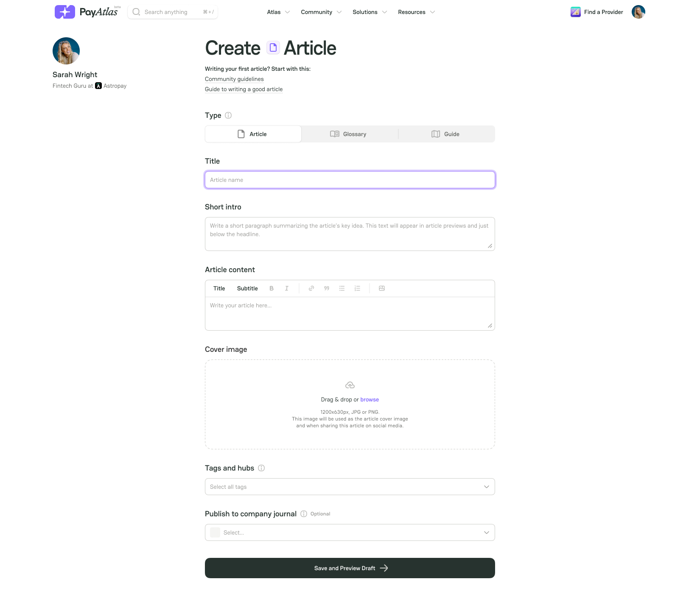The height and width of the screenshot is (610, 700).
Task: Open the Resources menu in the header
Action: 416,12
